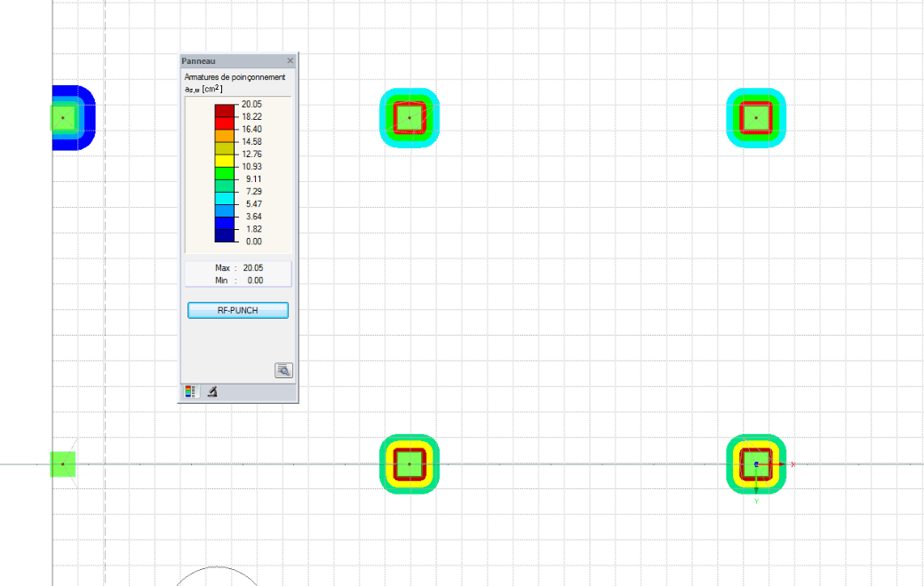Open the zoom options icon in the Panneau
Viewport: 924px width, 586px height.
pyautogui.click(x=283, y=370)
